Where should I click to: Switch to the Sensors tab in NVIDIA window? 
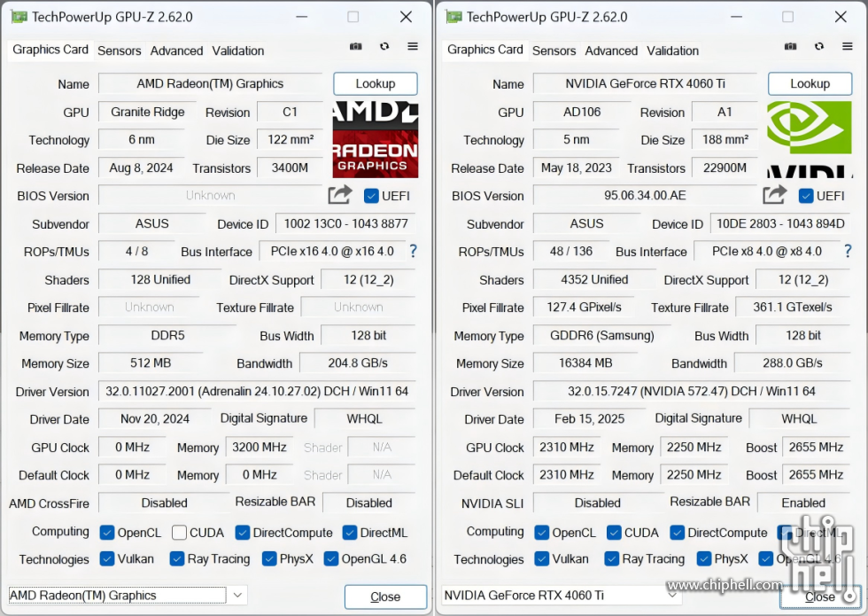click(x=554, y=51)
